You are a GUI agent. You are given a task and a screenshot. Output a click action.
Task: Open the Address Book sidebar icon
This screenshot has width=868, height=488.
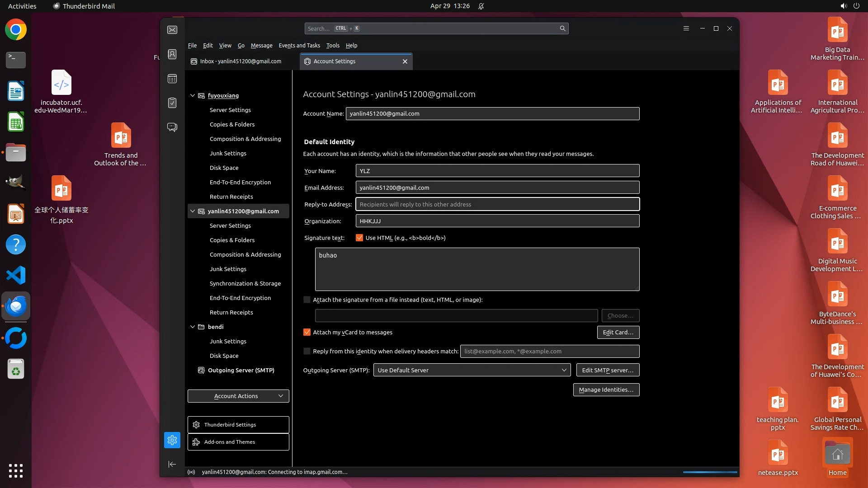pos(172,54)
